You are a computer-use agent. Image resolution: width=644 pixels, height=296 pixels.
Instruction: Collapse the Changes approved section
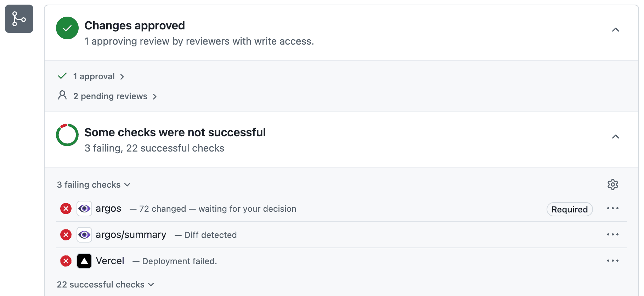click(616, 30)
